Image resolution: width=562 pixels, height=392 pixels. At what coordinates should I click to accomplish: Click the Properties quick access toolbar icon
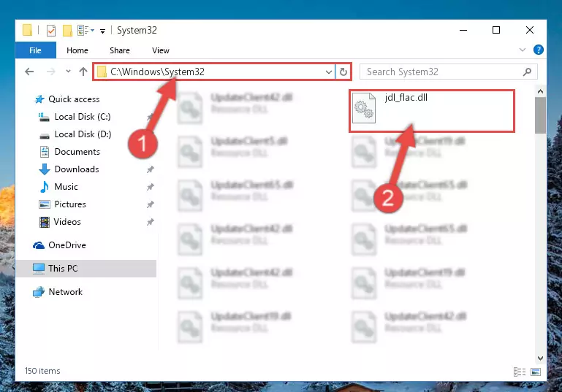point(51,31)
